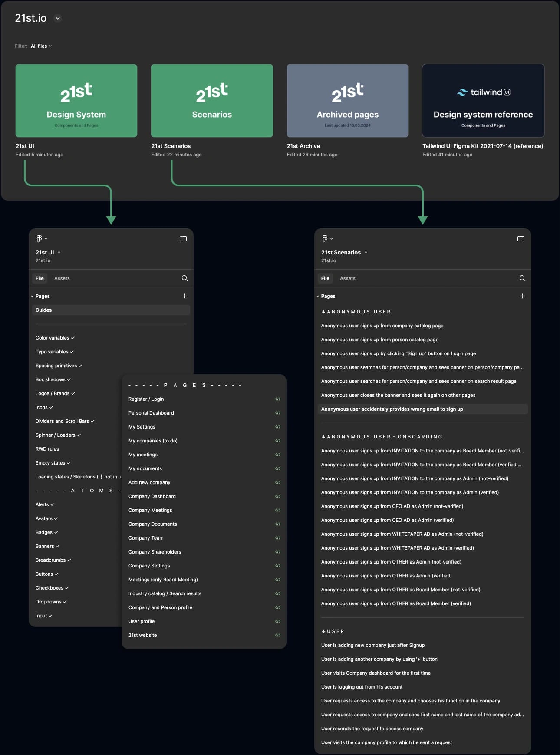The image size is (560, 755).
Task: Click code icon next to User profile
Action: tap(278, 621)
